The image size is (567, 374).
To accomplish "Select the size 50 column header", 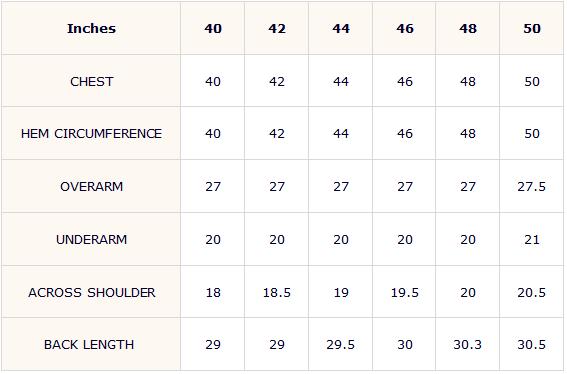I will tap(532, 29).
